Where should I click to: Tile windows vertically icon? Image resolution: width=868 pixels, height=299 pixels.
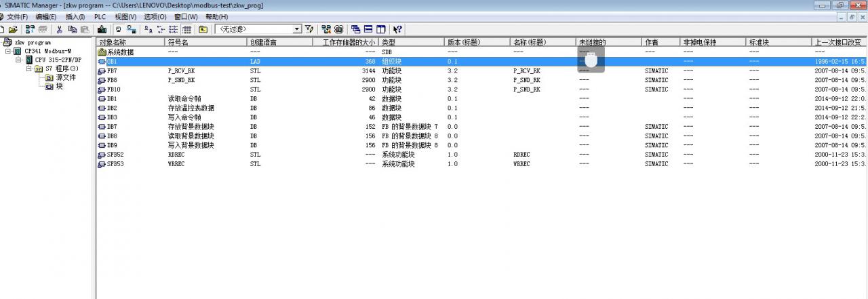coord(380,29)
